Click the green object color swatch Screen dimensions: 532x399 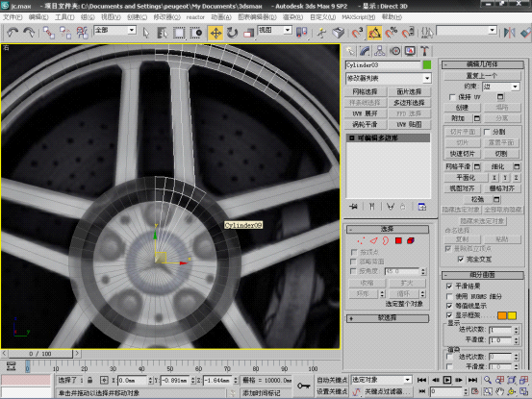click(x=427, y=64)
